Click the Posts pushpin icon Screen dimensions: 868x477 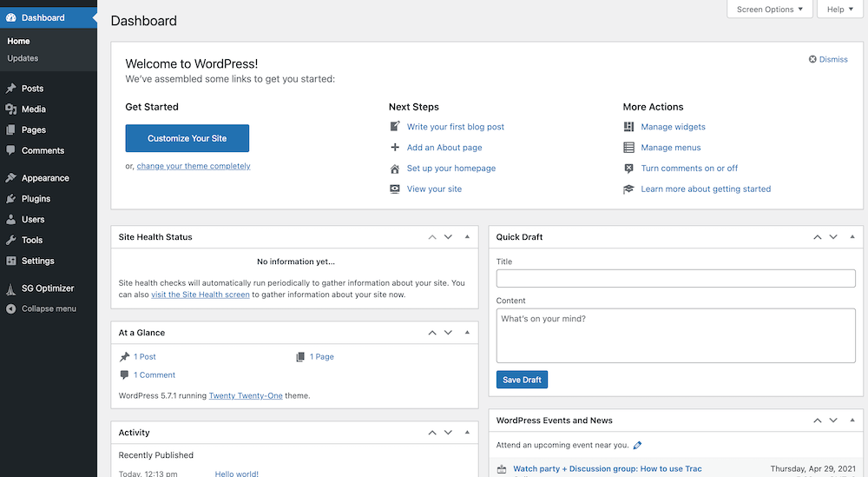point(10,88)
